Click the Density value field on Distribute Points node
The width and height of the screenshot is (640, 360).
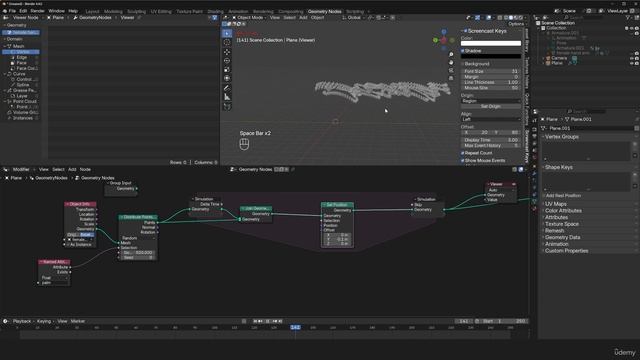(138, 253)
